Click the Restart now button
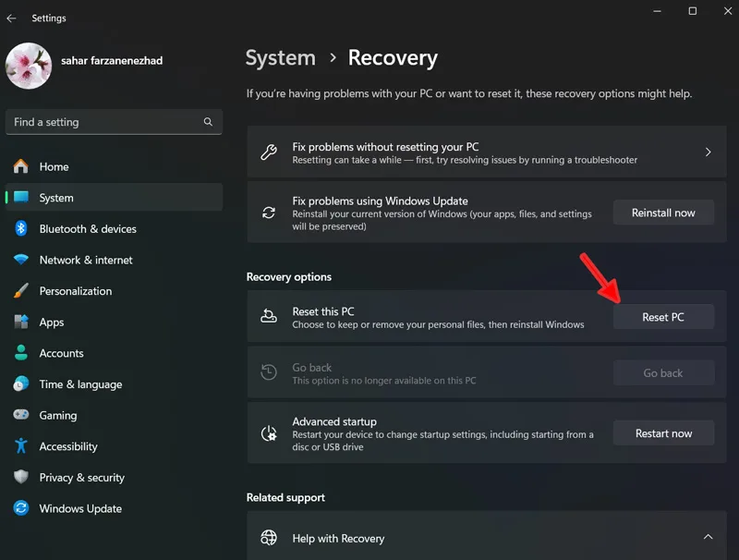 pos(663,433)
